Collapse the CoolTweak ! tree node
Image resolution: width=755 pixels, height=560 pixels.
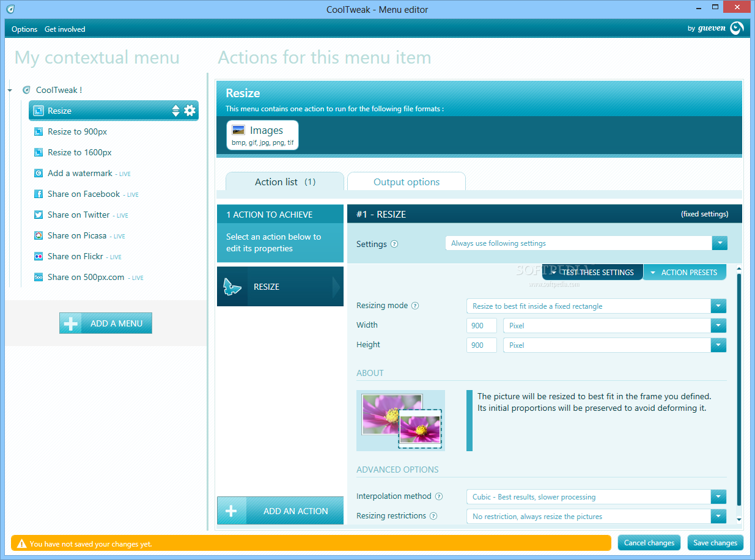[10, 90]
